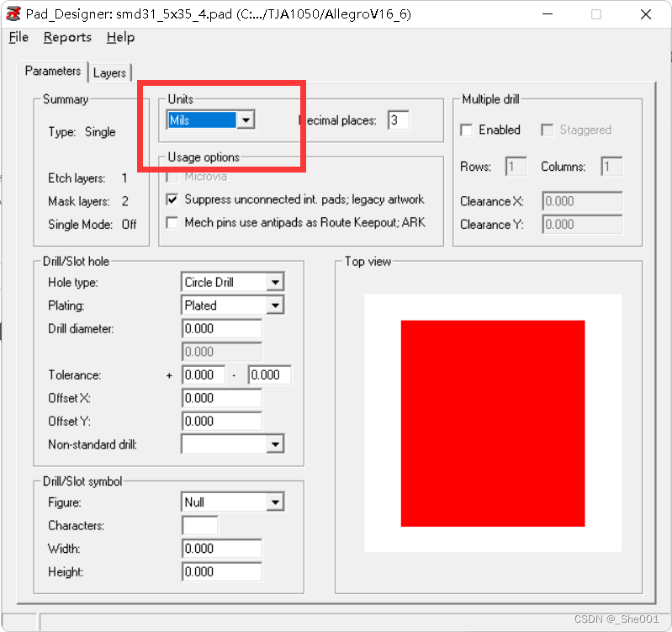The height and width of the screenshot is (632, 672).
Task: Enable Mech pins use antipads checkbox
Action: click(x=172, y=223)
